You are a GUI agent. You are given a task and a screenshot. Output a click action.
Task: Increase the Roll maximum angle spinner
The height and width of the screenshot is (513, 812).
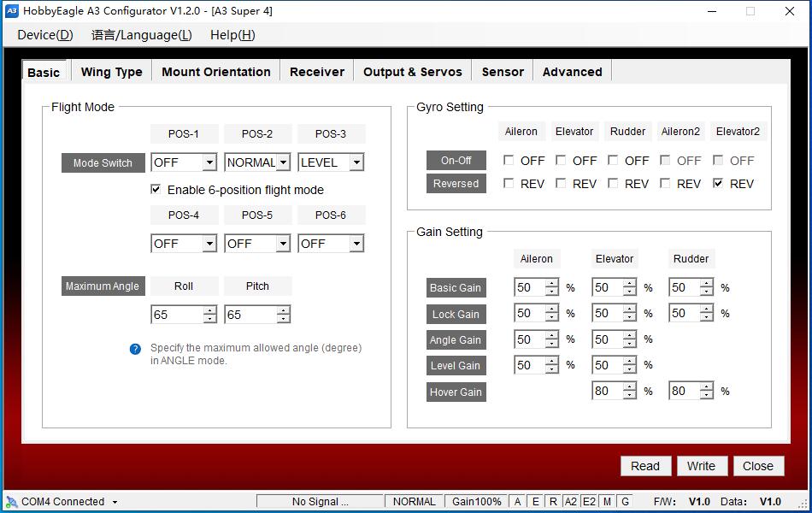[209, 310]
